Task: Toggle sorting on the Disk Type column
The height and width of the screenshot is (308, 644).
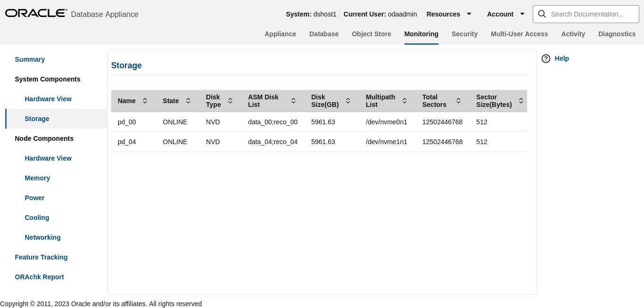Action: pos(230,100)
